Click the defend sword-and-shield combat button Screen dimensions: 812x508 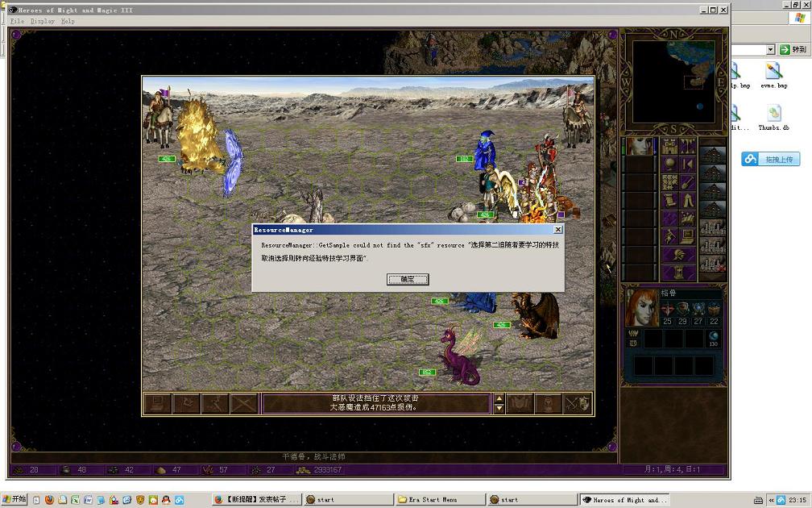coord(578,404)
